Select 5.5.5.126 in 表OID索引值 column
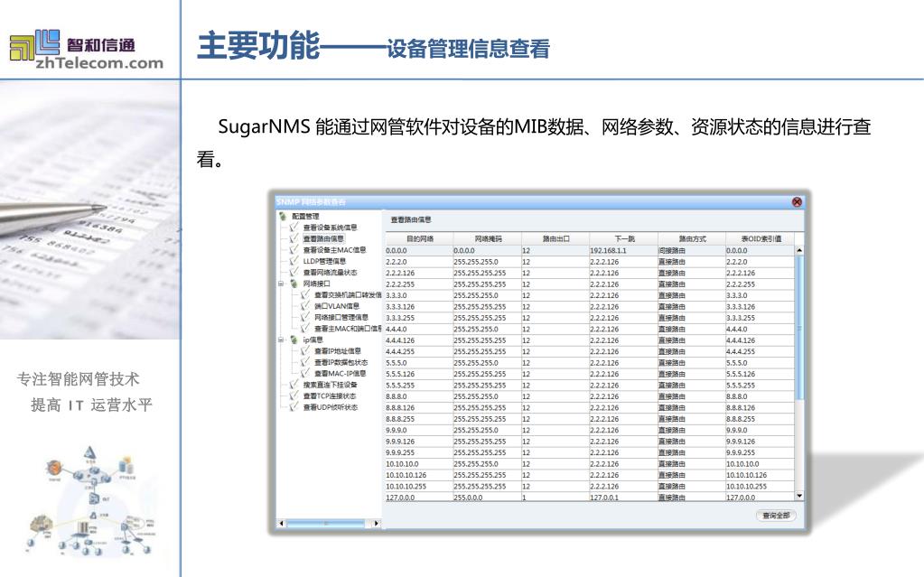This screenshot has height=577, width=924. pyautogui.click(x=761, y=374)
